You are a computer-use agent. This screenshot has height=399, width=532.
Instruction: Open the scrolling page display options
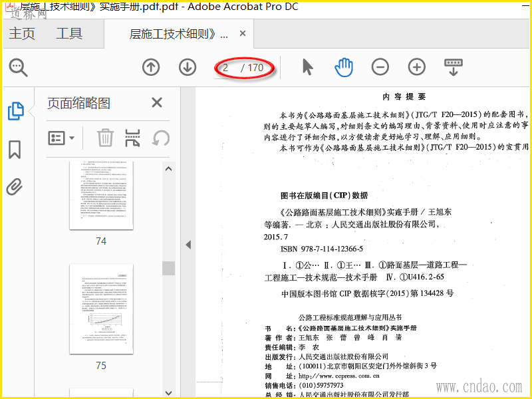454,67
